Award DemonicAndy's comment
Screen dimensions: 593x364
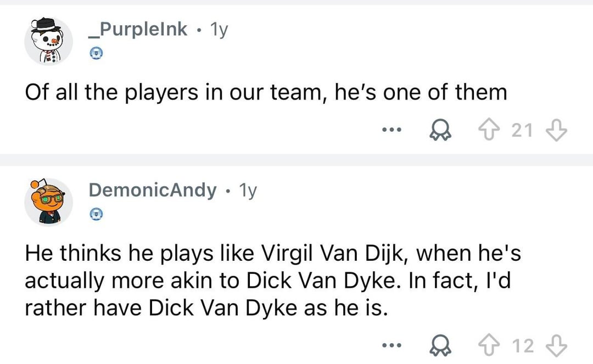tap(439, 345)
